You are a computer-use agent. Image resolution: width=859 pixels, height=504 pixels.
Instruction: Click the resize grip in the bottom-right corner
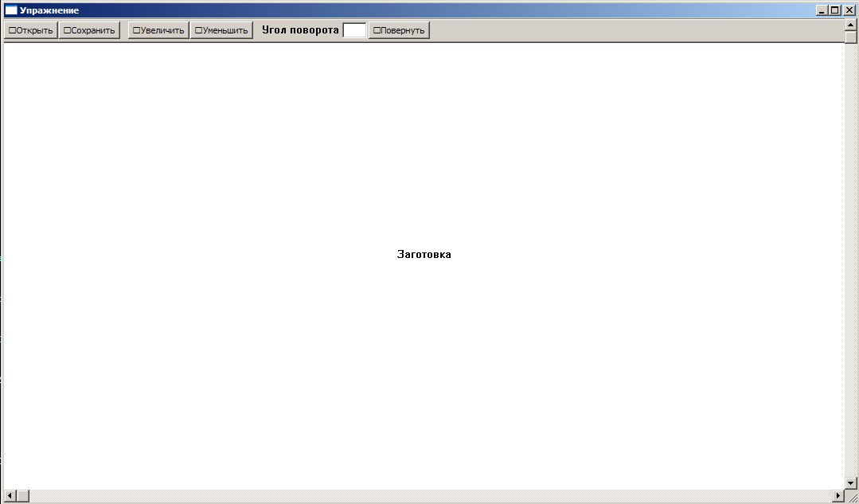[x=852, y=497]
